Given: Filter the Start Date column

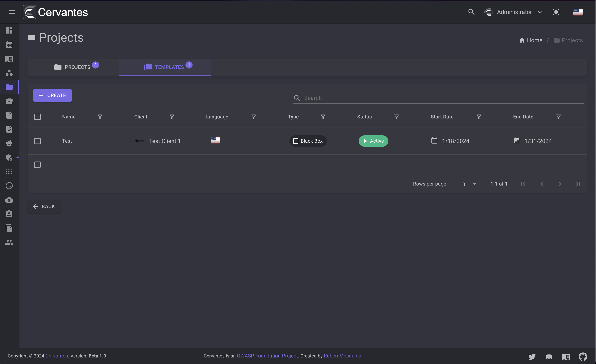Looking at the screenshot, I should (x=479, y=117).
